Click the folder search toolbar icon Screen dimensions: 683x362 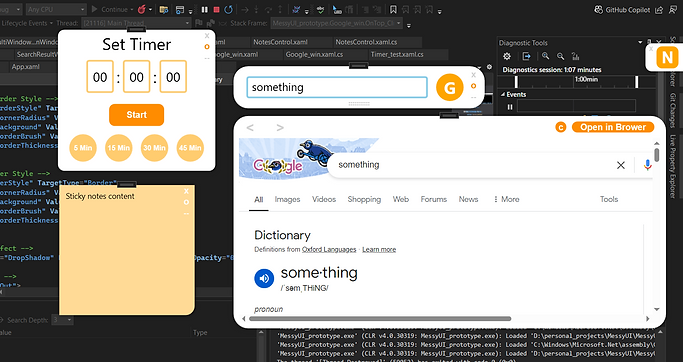(164, 10)
